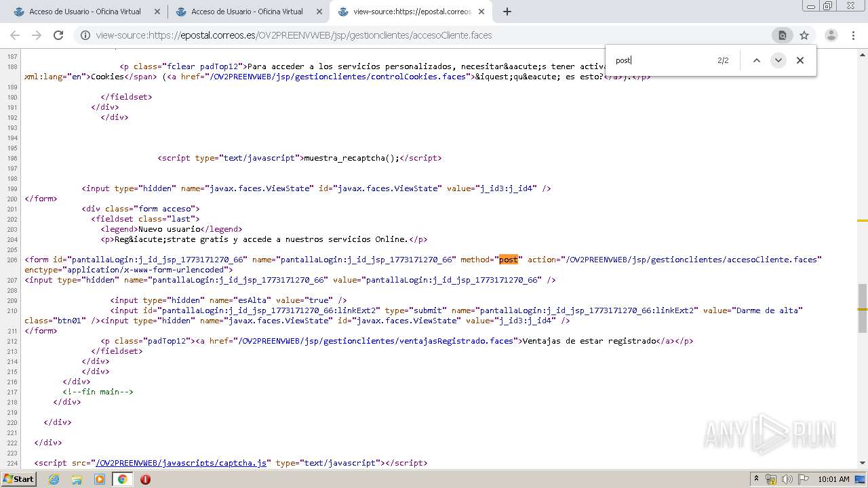Viewport: 868px width, 488px height.
Task: Click the vertical scrollbar thumb
Action: pos(863,308)
